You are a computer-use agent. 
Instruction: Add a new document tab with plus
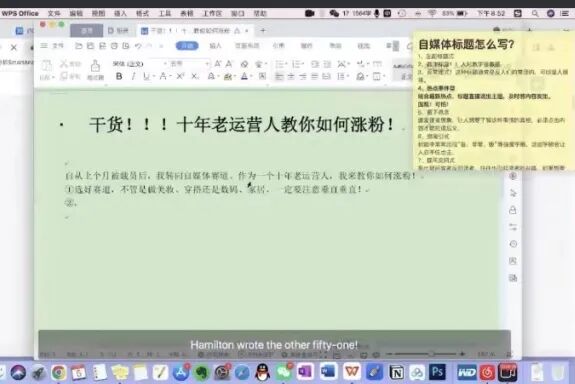[x=263, y=30]
